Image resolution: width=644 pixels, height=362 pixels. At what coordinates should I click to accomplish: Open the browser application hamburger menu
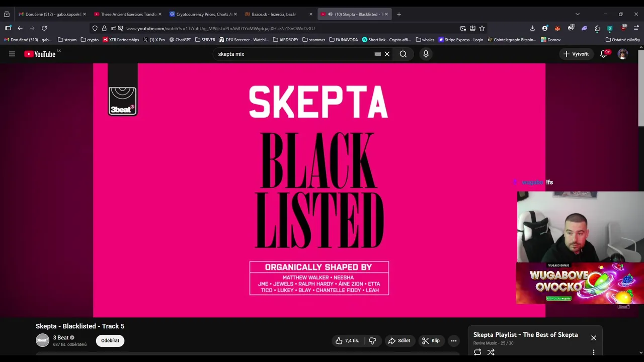pyautogui.click(x=636, y=28)
